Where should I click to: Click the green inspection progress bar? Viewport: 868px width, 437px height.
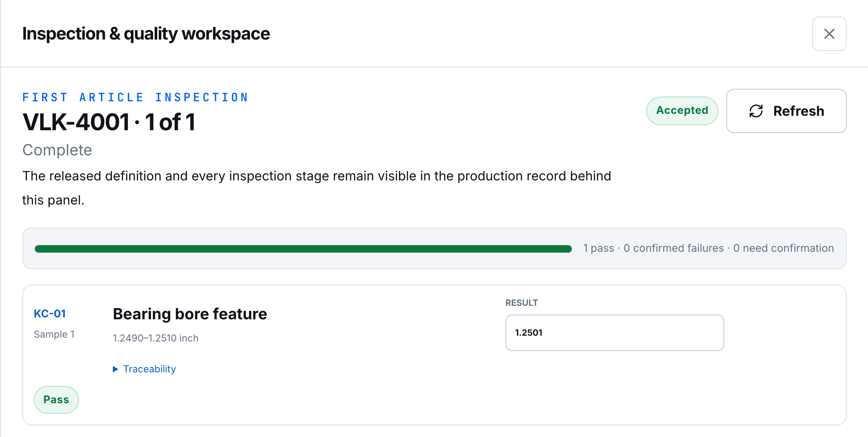click(303, 249)
